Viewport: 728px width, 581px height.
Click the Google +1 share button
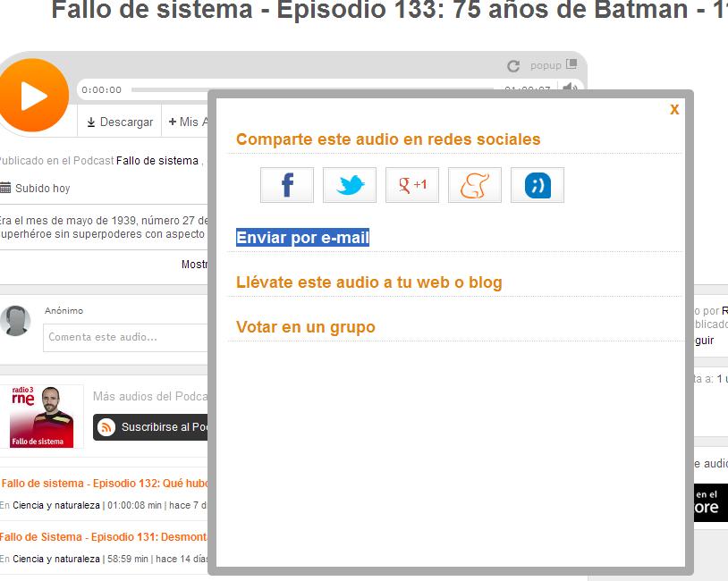(x=412, y=185)
